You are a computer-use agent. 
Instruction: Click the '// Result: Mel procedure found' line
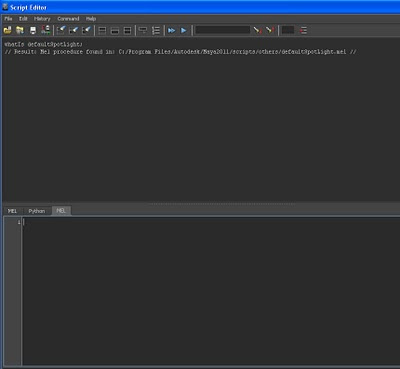[180, 52]
